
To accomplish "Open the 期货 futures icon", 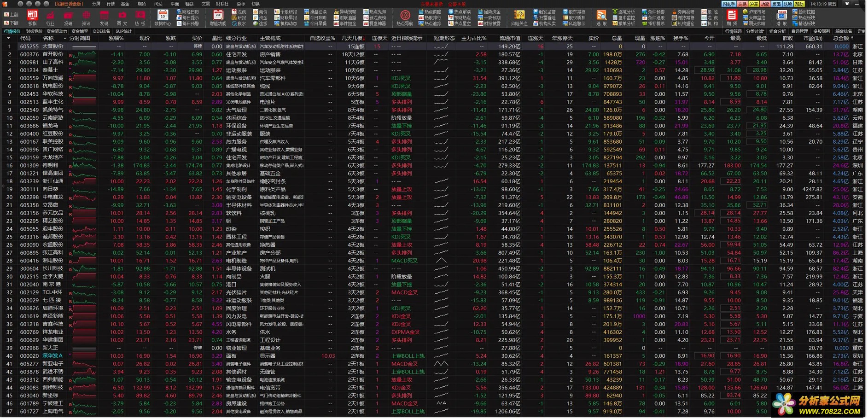I will [x=732, y=17].
